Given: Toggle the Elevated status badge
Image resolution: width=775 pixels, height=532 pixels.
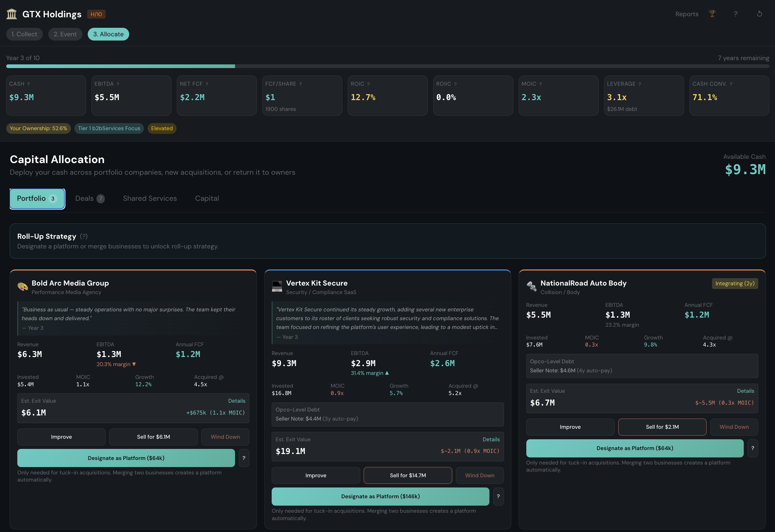Looking at the screenshot, I should pos(162,128).
